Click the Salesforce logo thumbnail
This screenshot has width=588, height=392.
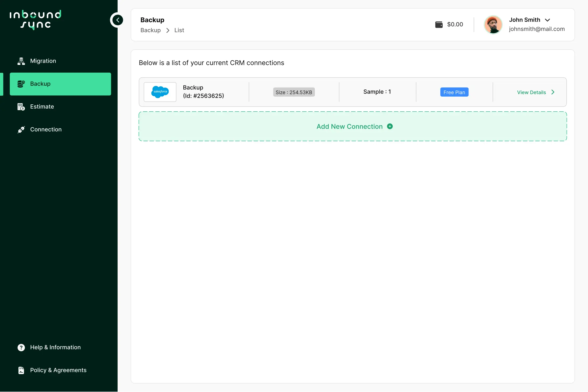click(160, 92)
